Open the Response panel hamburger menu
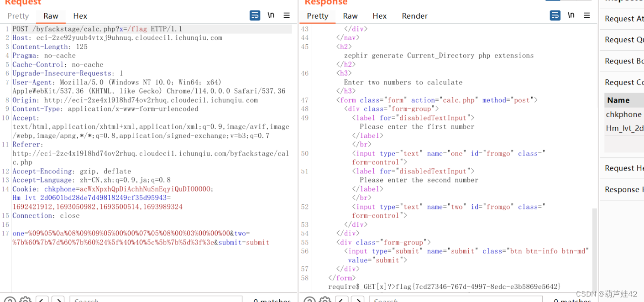Screen dimensions: 644x302 [587, 16]
